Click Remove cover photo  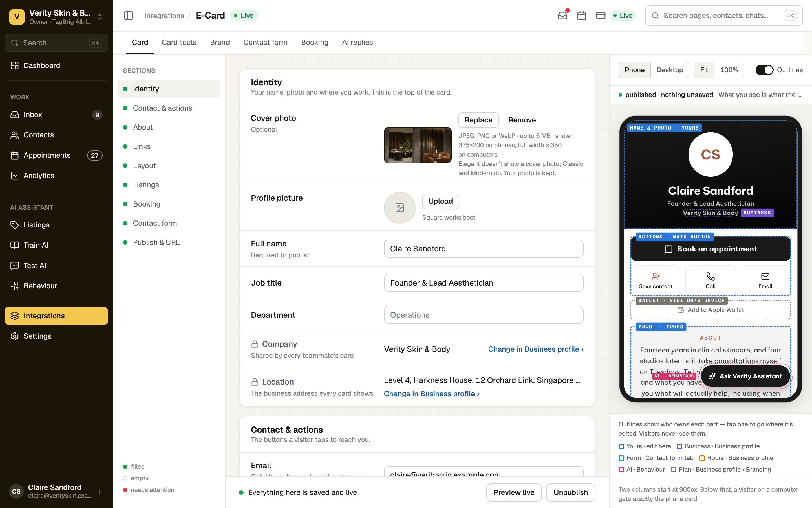click(522, 120)
